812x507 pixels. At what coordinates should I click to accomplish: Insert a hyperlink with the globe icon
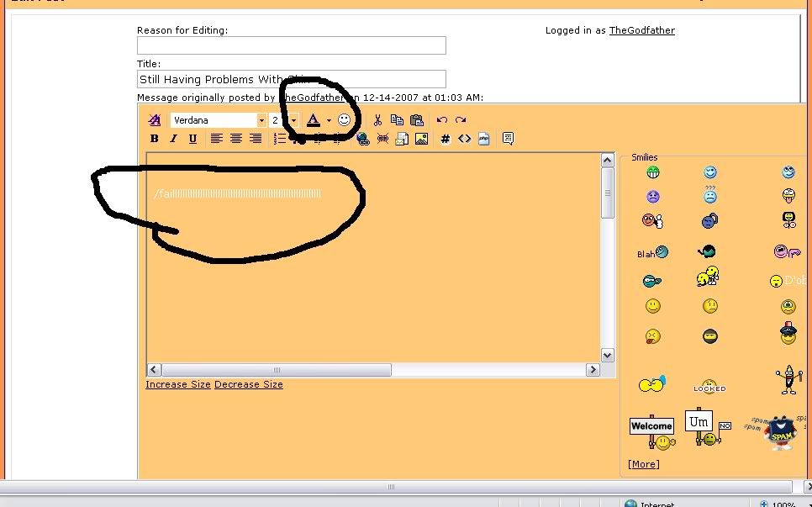[x=363, y=139]
